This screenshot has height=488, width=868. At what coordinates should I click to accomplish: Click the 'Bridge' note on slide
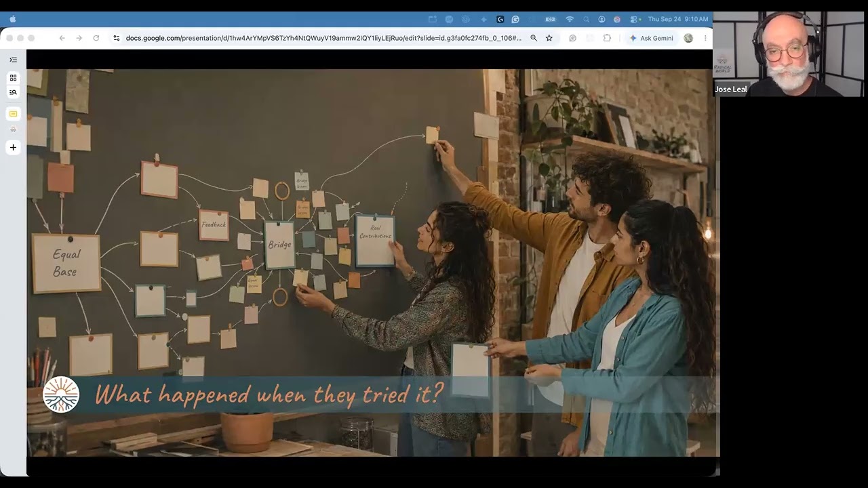(279, 245)
